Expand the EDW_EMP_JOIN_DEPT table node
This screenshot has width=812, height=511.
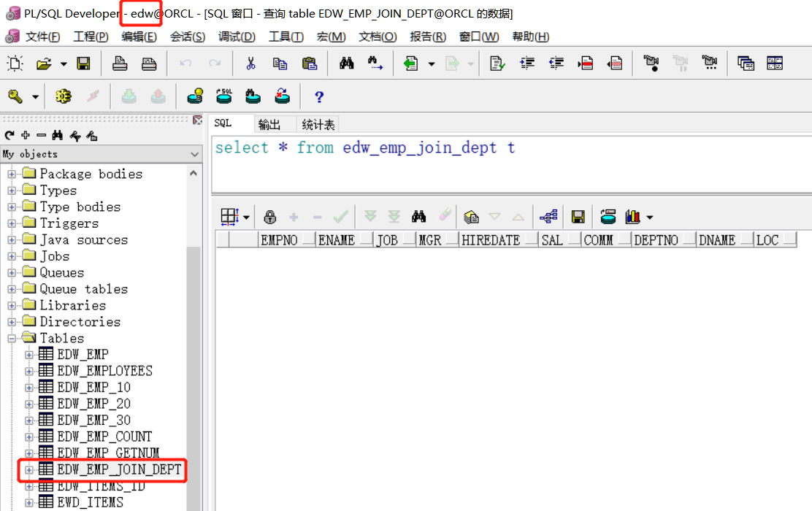coord(29,470)
